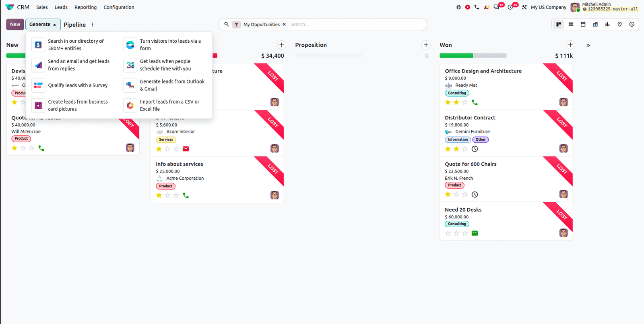Click phone activity on Office Design card
The height and width of the screenshot is (324, 644).
pyautogui.click(x=475, y=102)
